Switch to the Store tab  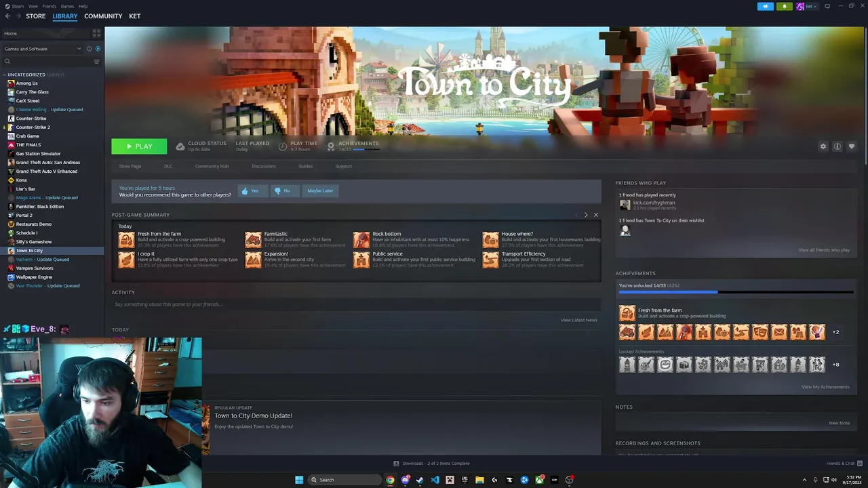click(x=36, y=16)
